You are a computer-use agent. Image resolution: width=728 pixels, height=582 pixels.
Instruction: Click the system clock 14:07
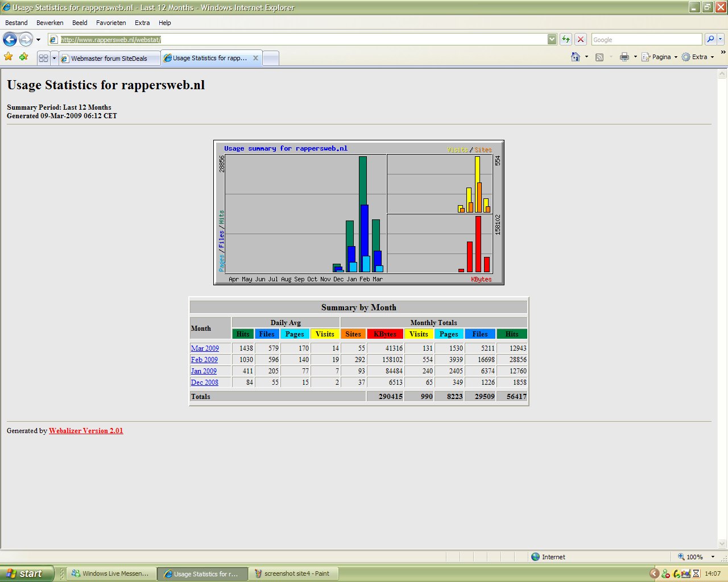(x=713, y=573)
